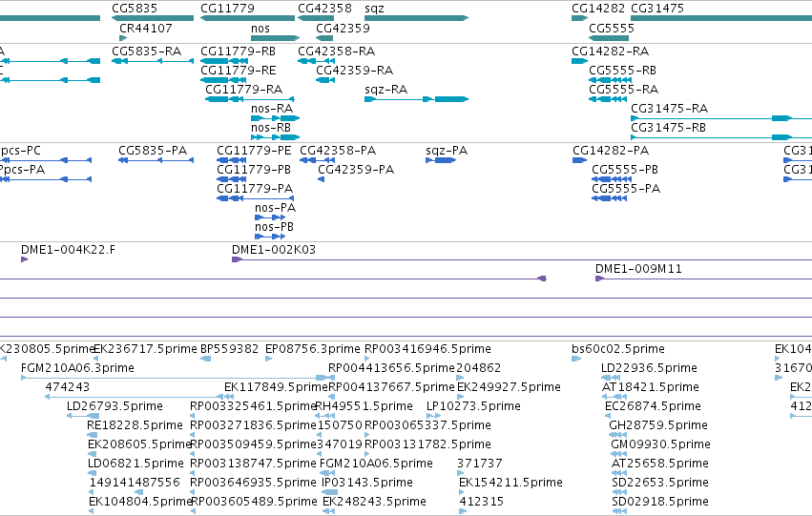Select the nos-PB protein label
812x516 pixels.
(x=274, y=227)
